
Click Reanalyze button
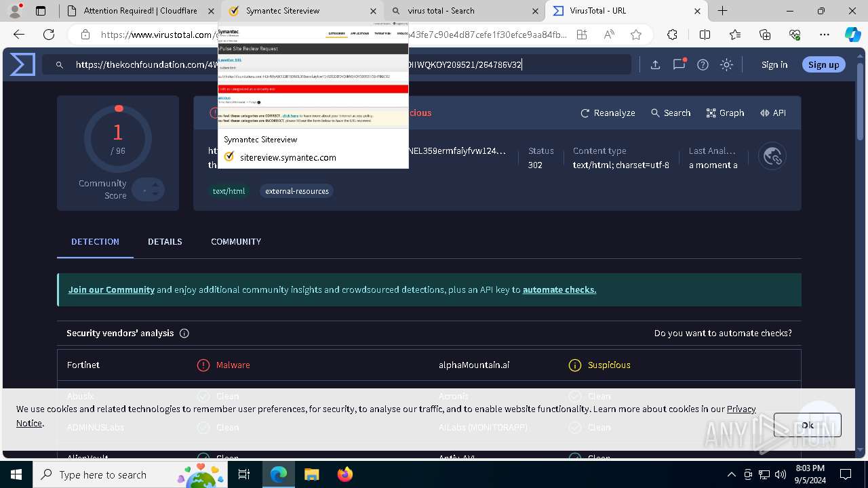pyautogui.click(x=608, y=113)
